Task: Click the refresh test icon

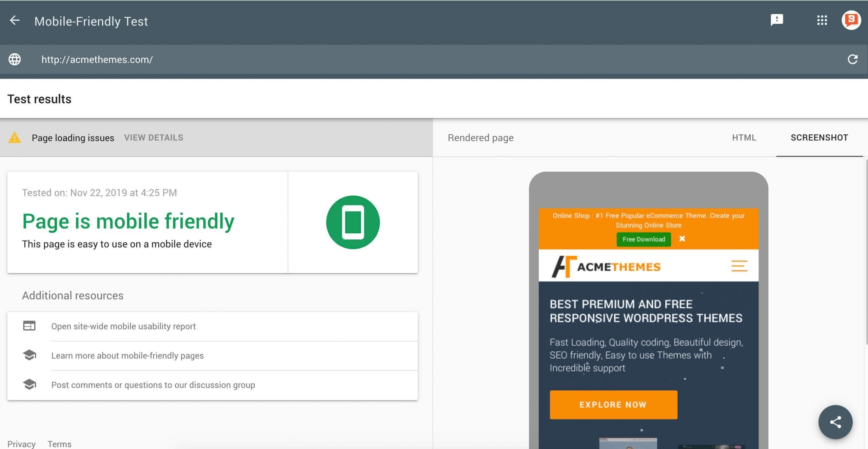Action: tap(852, 59)
